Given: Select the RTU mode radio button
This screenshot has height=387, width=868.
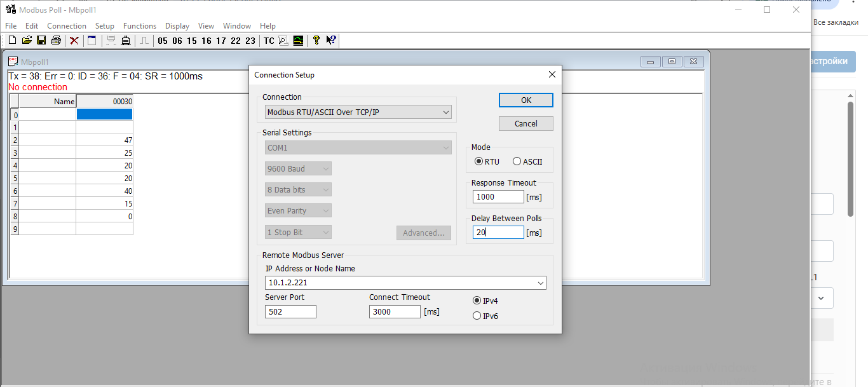Looking at the screenshot, I should click(478, 161).
